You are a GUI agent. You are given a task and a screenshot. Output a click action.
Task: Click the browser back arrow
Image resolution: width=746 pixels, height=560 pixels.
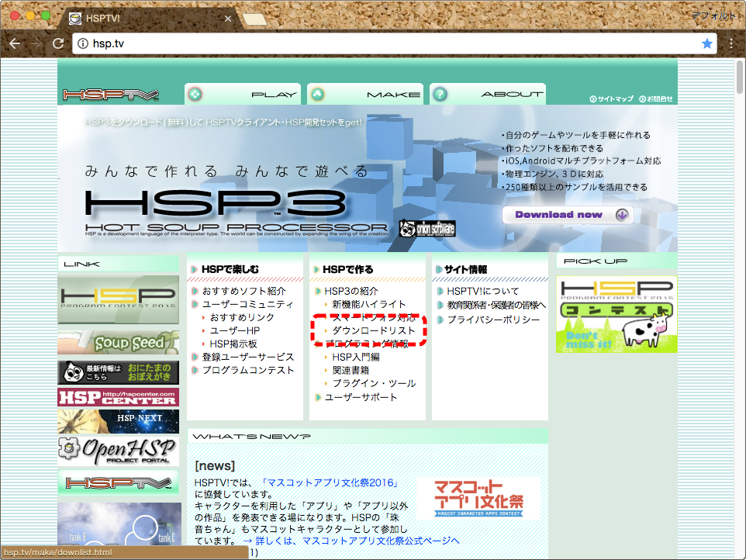click(15, 43)
